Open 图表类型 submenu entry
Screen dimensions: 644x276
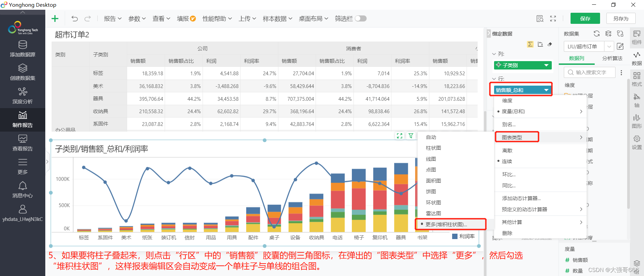tap(540, 137)
